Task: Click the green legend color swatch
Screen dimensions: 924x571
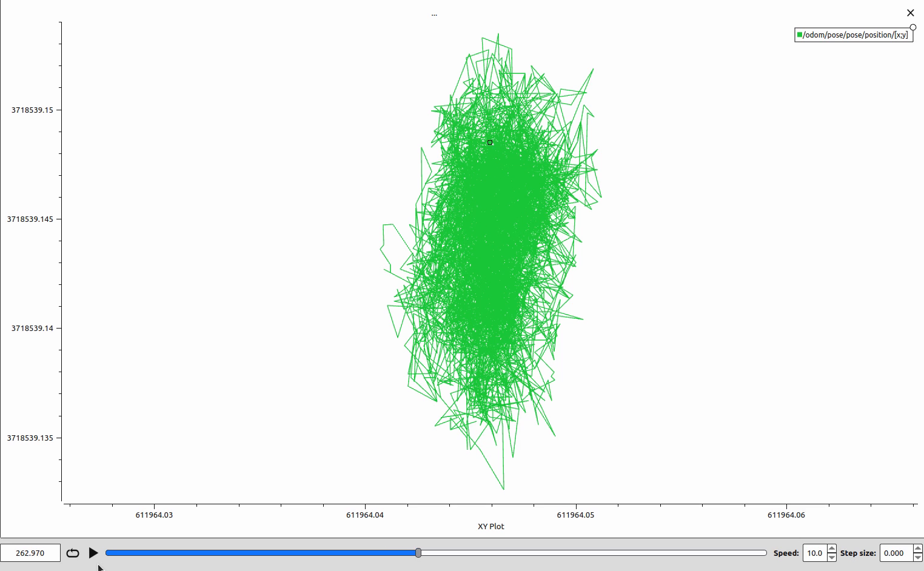Action: (x=800, y=35)
